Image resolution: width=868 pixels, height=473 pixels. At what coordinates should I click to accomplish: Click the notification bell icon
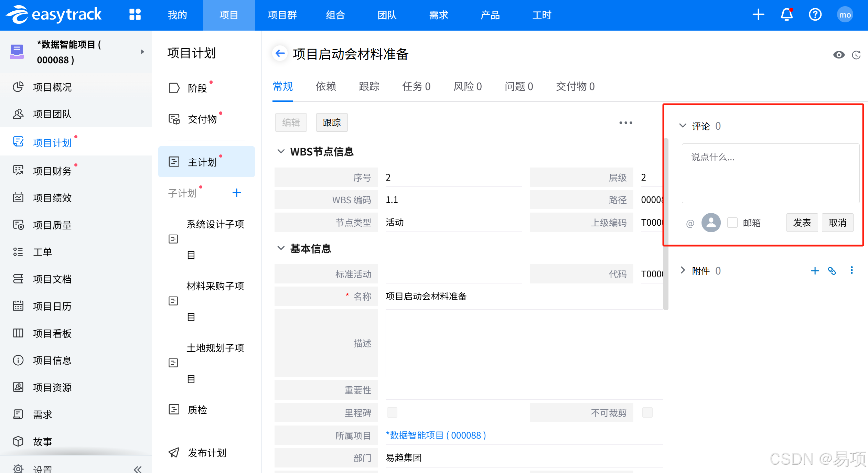786,14
